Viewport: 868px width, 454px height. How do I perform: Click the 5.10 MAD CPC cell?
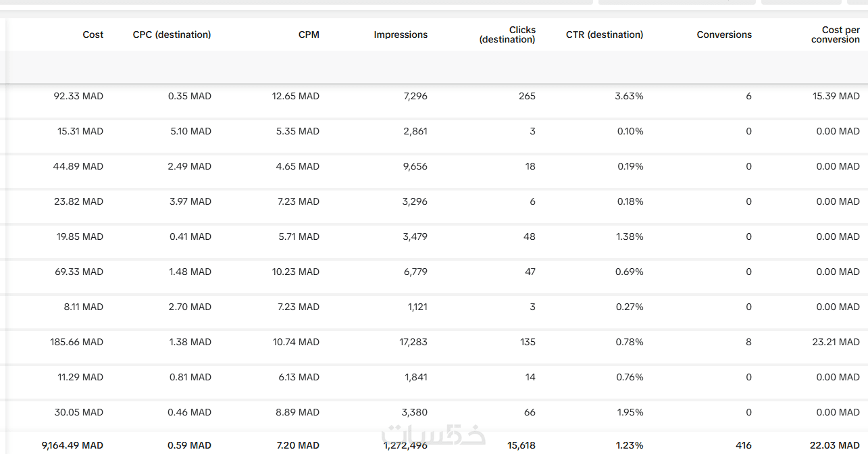190,131
